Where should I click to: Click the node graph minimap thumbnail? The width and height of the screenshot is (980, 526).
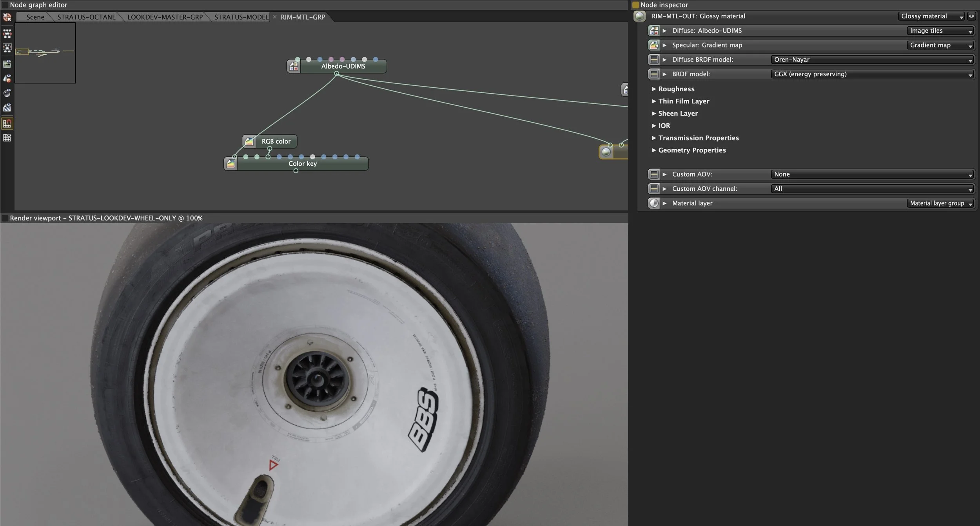[45, 52]
